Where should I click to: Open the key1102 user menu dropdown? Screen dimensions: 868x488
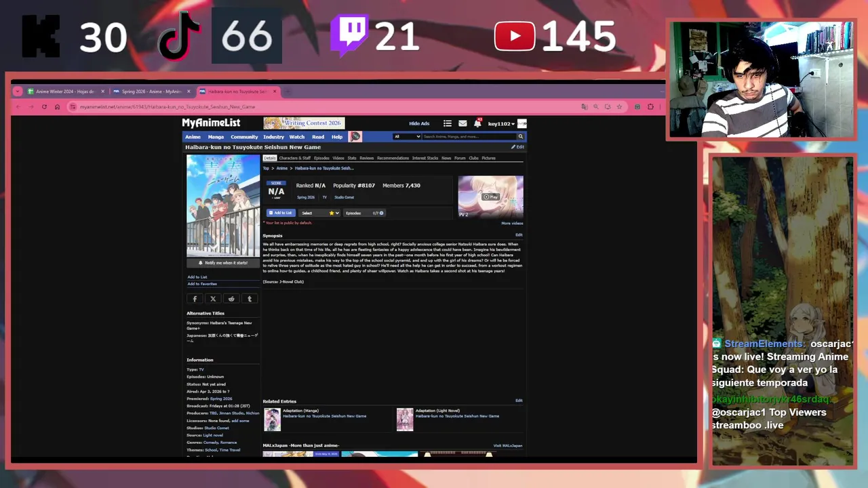(x=501, y=124)
